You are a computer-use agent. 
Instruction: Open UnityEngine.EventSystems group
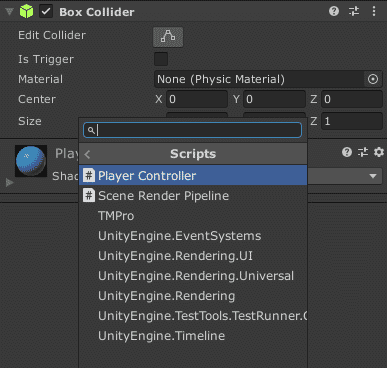coord(193,236)
